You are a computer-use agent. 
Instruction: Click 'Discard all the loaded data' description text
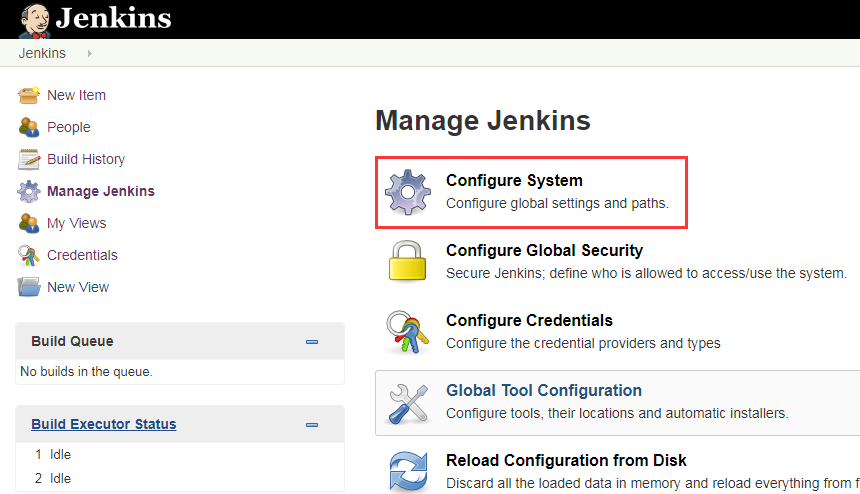(653, 483)
